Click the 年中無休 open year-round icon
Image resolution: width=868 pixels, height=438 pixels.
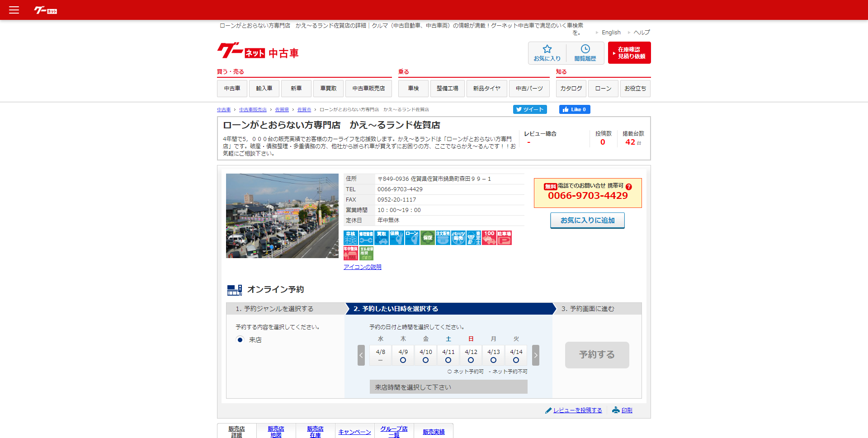point(351,253)
